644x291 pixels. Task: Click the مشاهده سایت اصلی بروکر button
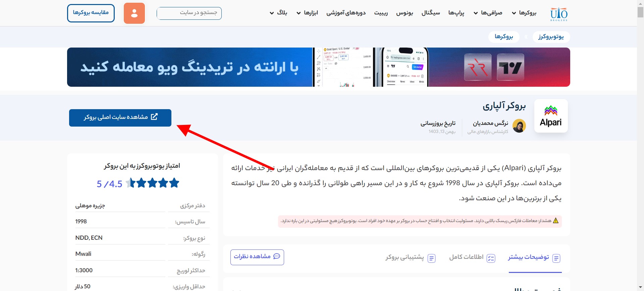(x=120, y=118)
